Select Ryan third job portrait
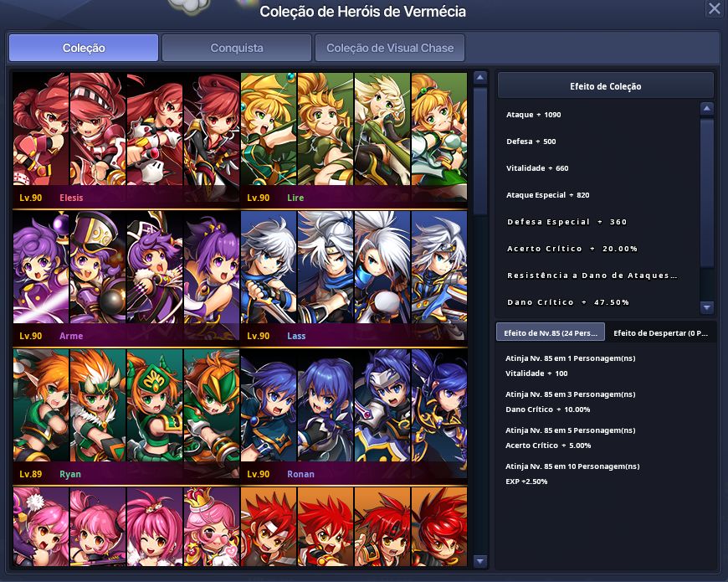 (x=155, y=405)
